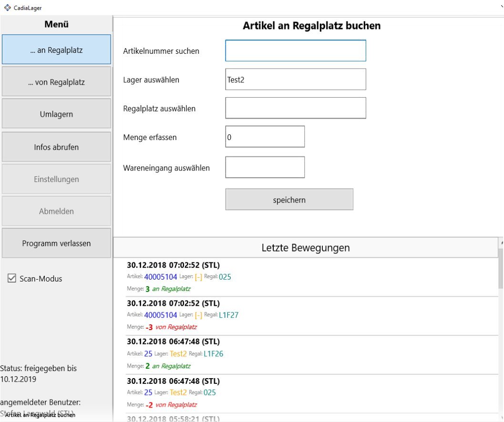
Task: Open Einstellungen from the side menu
Action: [x=56, y=180]
